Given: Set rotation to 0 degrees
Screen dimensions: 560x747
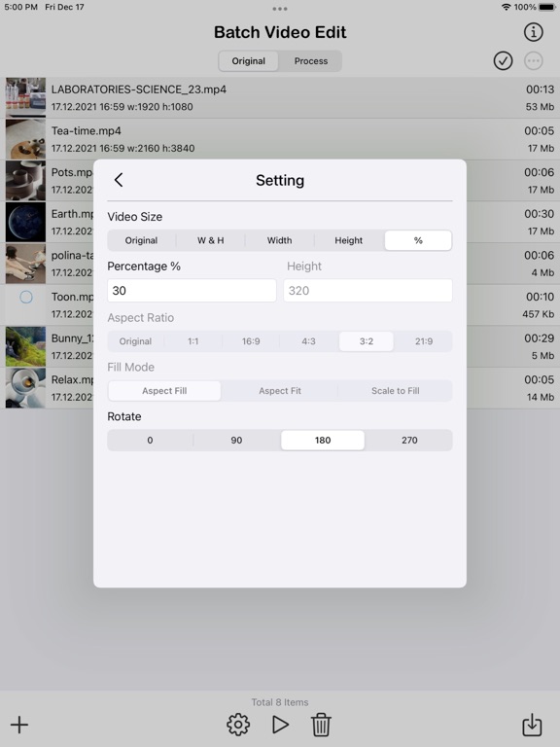Looking at the screenshot, I should (150, 441).
